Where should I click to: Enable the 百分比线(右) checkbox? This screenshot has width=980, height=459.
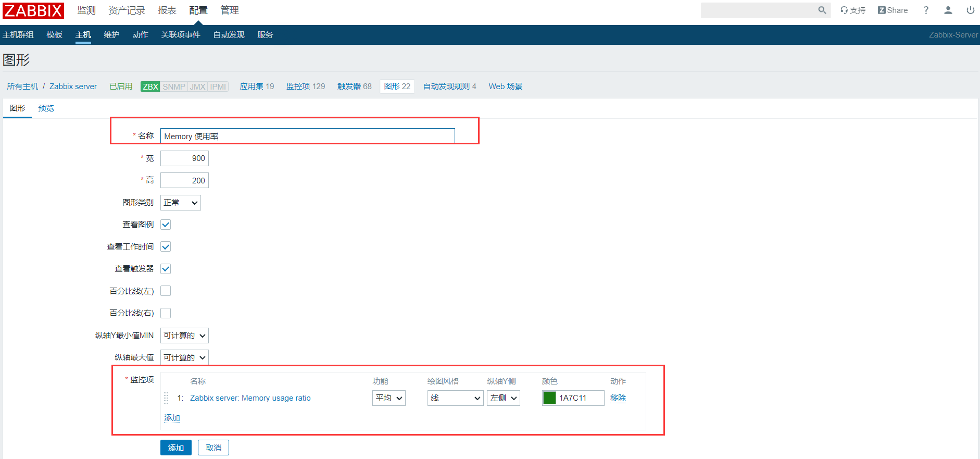pyautogui.click(x=166, y=313)
